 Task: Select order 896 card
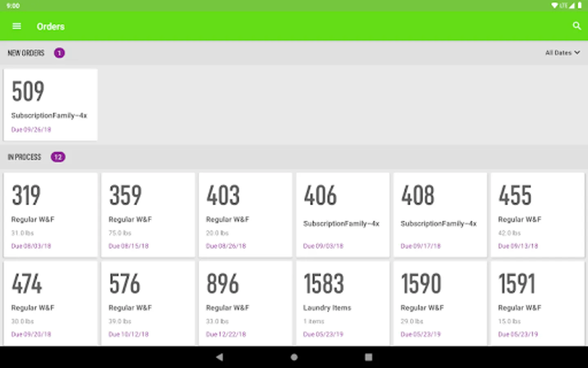coord(245,304)
